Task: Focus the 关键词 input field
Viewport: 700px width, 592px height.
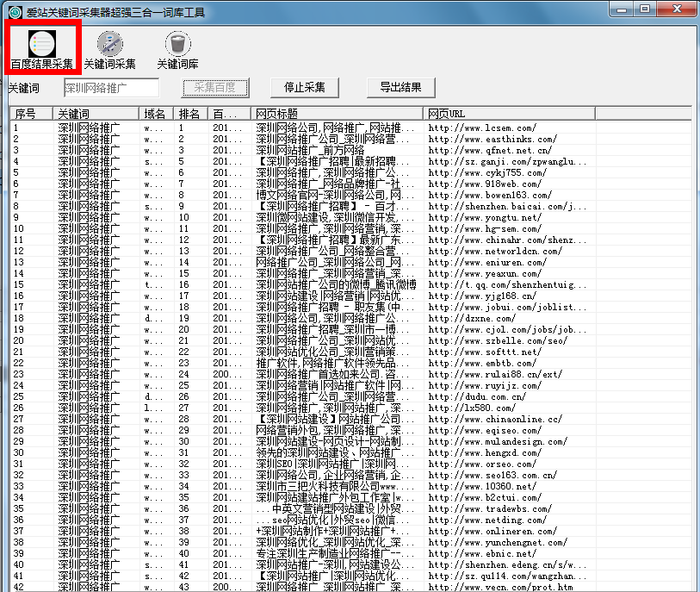Action: (111, 88)
